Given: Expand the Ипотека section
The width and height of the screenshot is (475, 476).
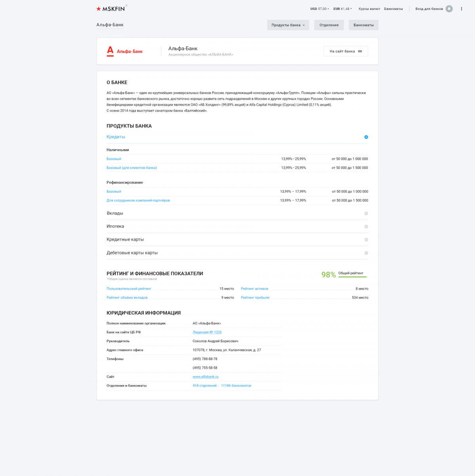Looking at the screenshot, I should (x=237, y=226).
